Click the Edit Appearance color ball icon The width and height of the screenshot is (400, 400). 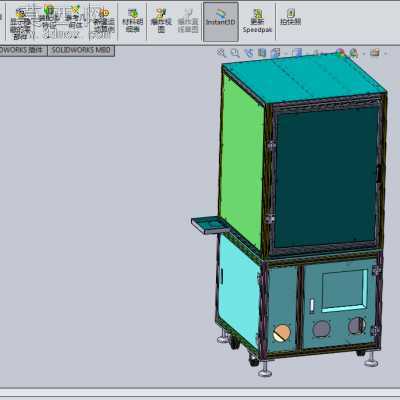coord(340,53)
